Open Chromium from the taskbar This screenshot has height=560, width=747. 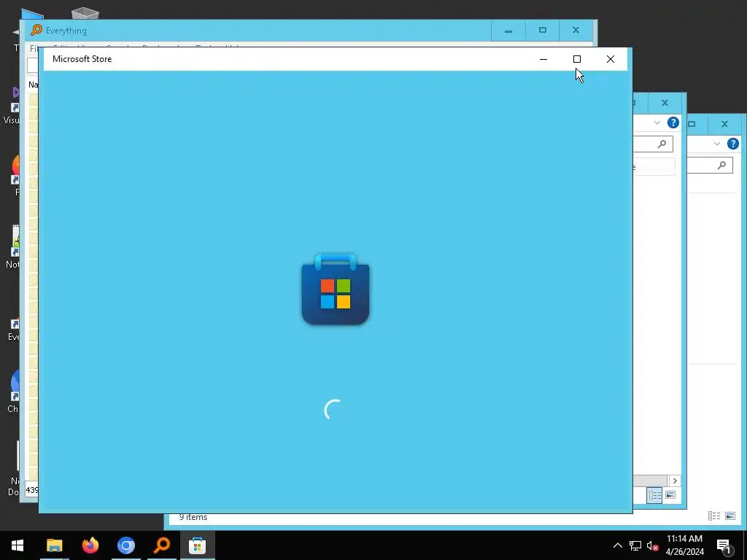pyautogui.click(x=126, y=545)
